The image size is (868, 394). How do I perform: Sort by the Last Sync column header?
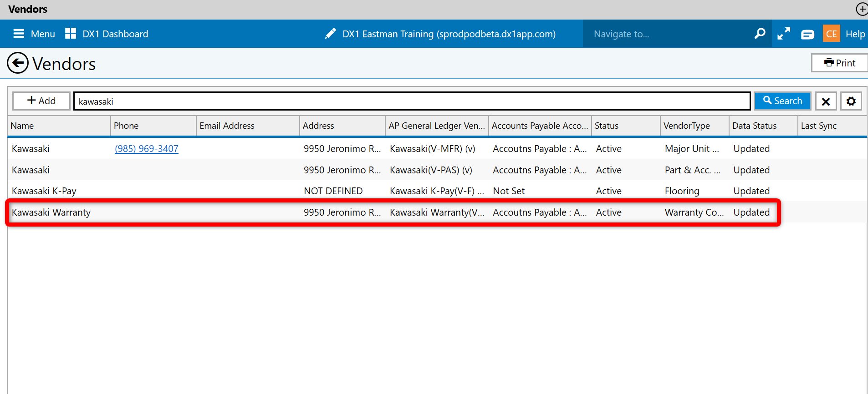[832, 126]
